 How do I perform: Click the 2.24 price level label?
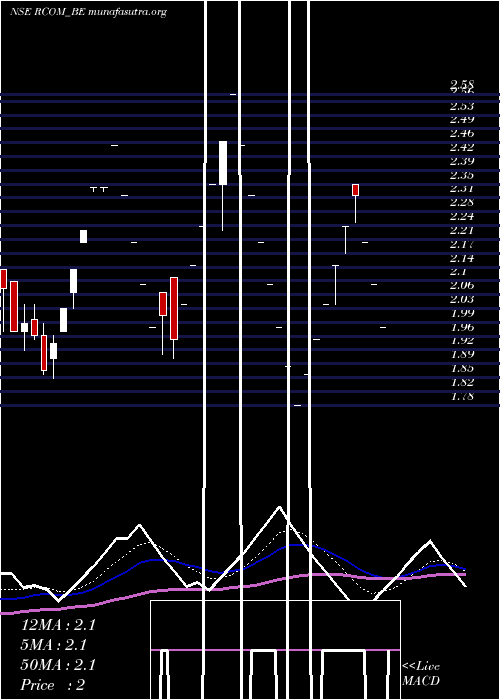coord(462,216)
